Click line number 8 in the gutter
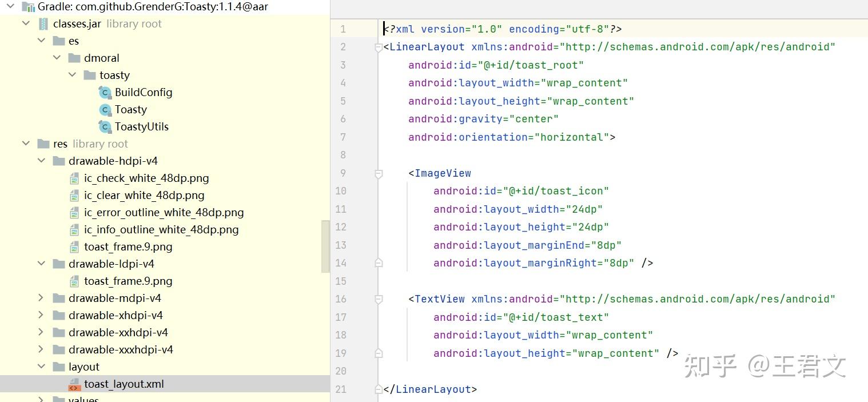The height and width of the screenshot is (402, 868). 343,155
